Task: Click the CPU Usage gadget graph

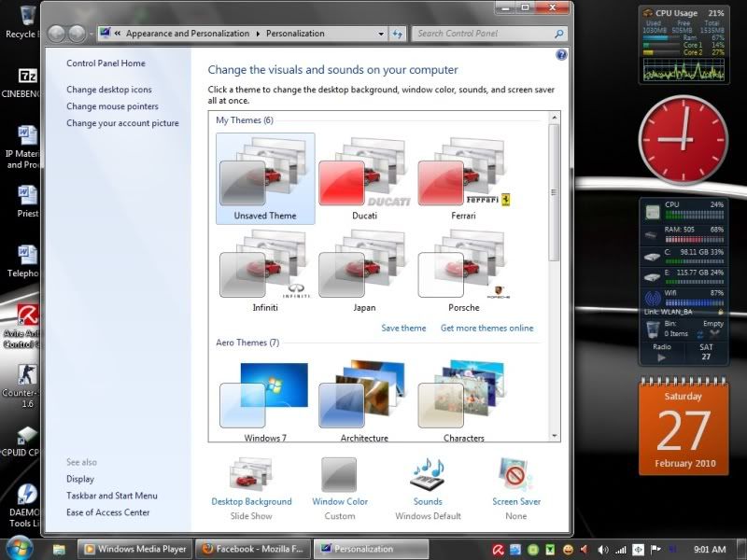Action: (684, 69)
